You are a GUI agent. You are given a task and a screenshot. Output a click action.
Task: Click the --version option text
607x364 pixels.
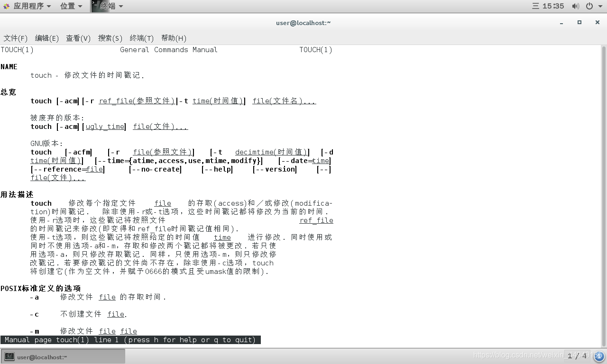point(275,169)
